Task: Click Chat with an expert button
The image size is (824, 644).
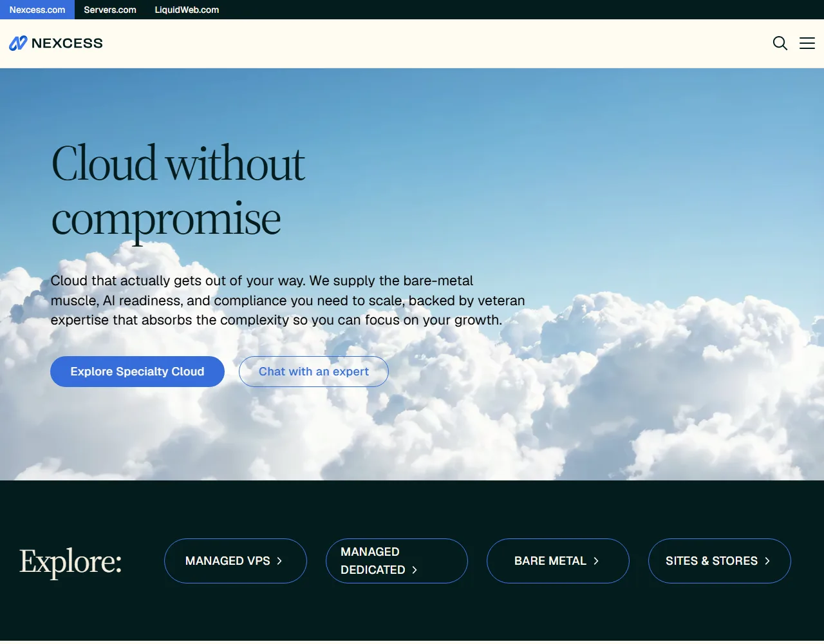Action: tap(314, 372)
